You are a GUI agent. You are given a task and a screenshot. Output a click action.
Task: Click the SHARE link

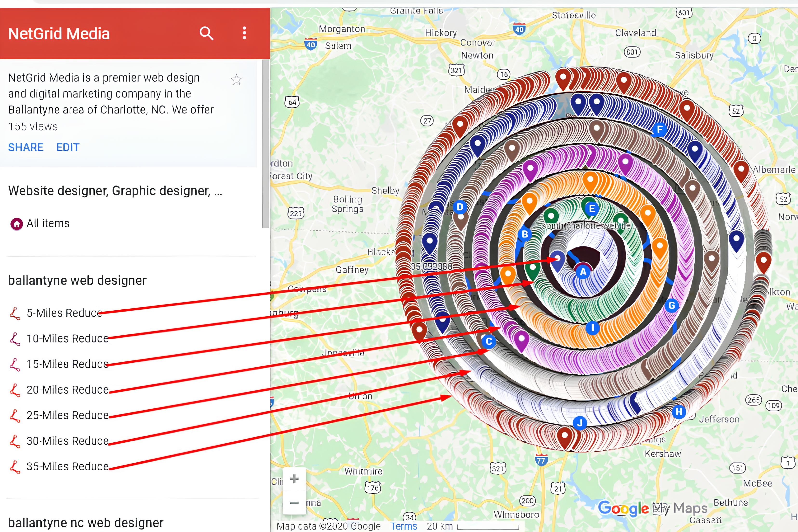pyautogui.click(x=26, y=147)
